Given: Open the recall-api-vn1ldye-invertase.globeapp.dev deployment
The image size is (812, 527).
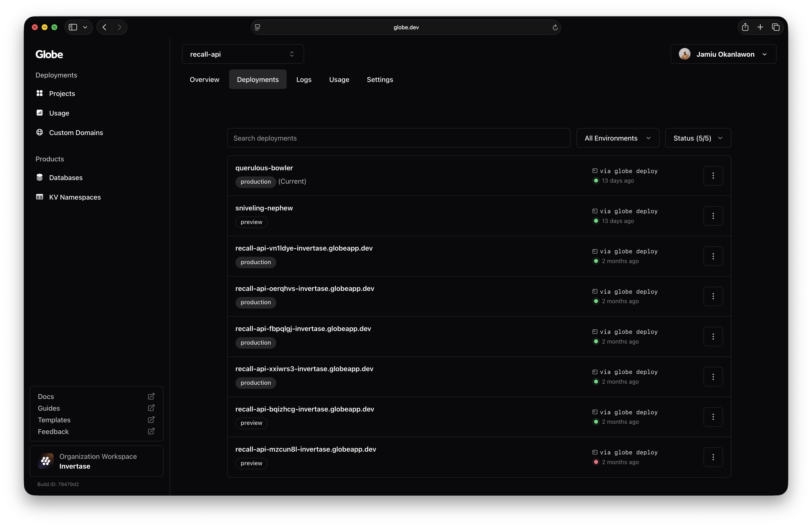Looking at the screenshot, I should [x=304, y=248].
